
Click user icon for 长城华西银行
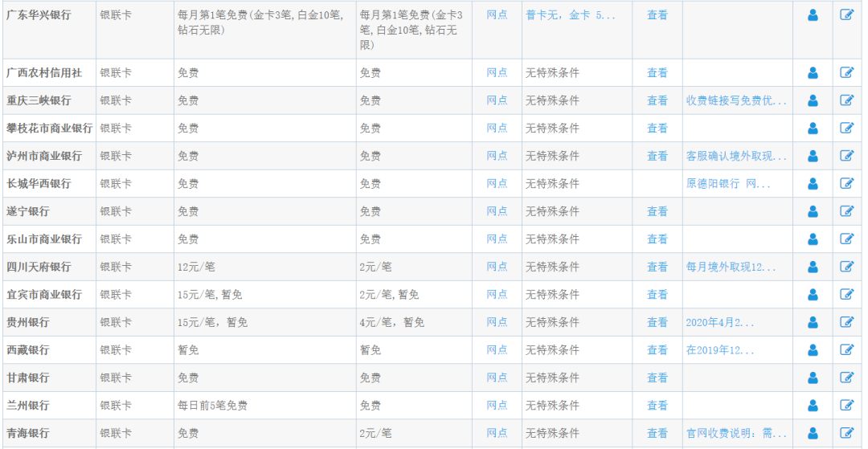click(813, 184)
